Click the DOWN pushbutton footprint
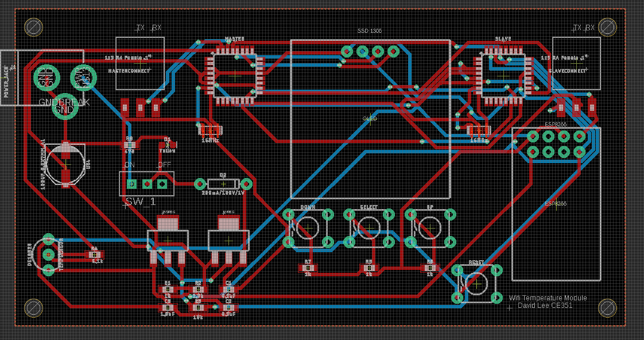This screenshot has width=644, height=340. click(x=308, y=228)
